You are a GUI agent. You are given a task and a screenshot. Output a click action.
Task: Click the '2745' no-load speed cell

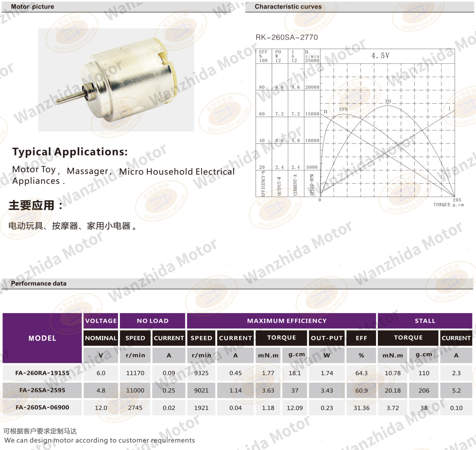coord(135,408)
